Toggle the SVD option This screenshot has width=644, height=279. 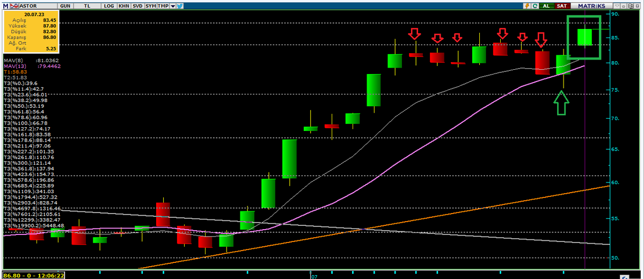137,5
